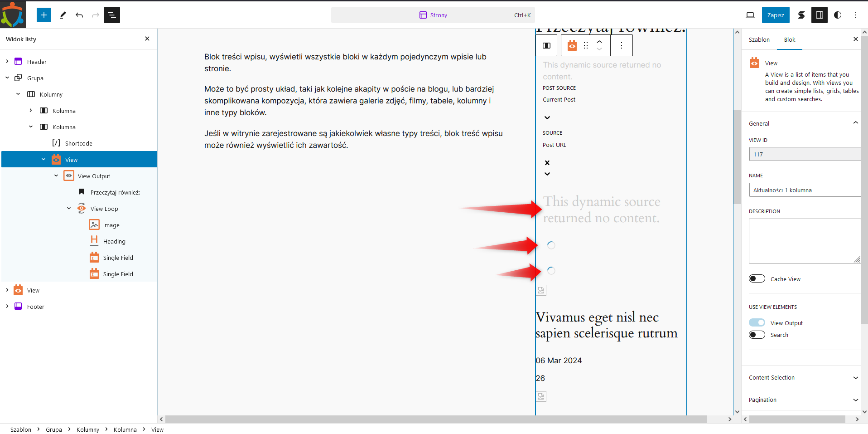Screen dimensions: 868x434
Task: Toggle the list view document overview icon
Action: pos(111,15)
